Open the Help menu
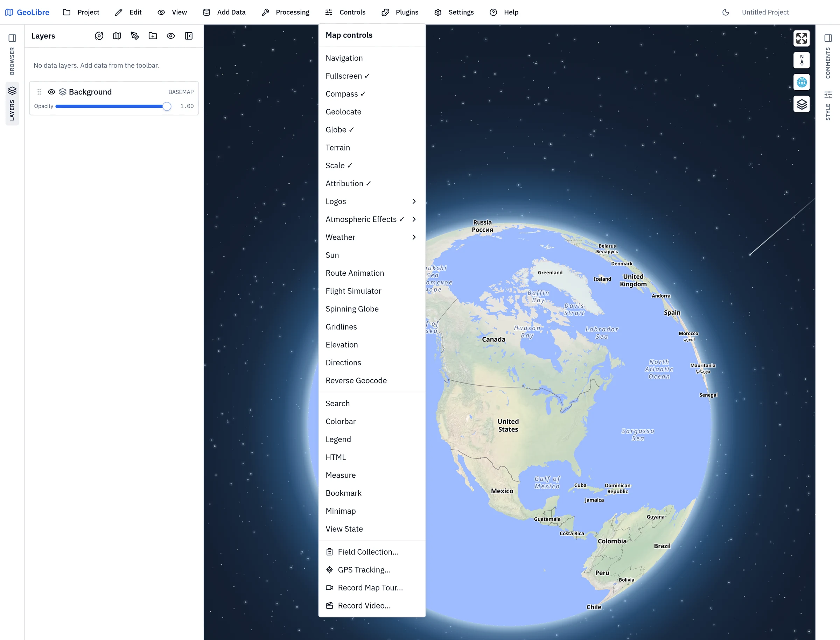 click(504, 12)
